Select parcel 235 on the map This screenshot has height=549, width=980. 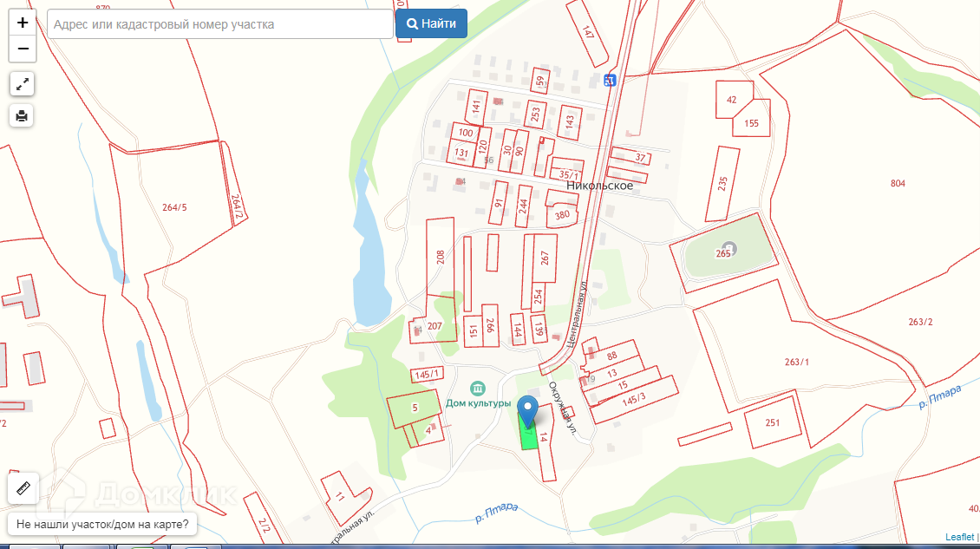click(722, 184)
